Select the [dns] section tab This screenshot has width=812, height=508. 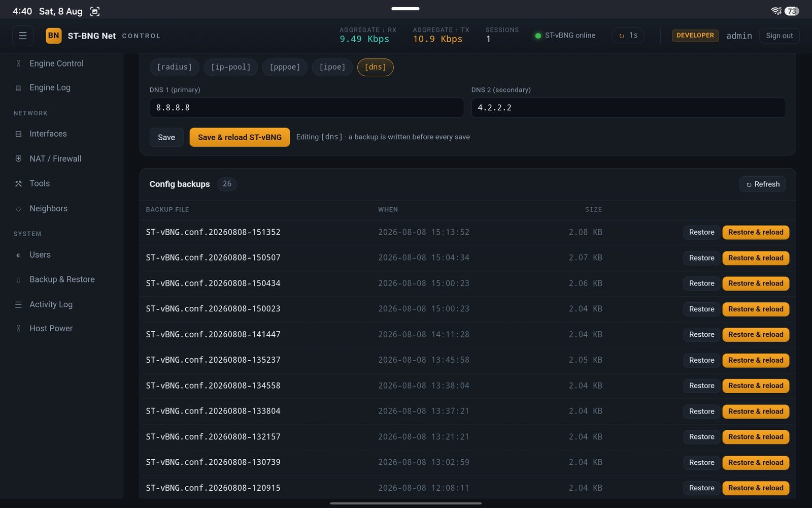[x=376, y=67]
